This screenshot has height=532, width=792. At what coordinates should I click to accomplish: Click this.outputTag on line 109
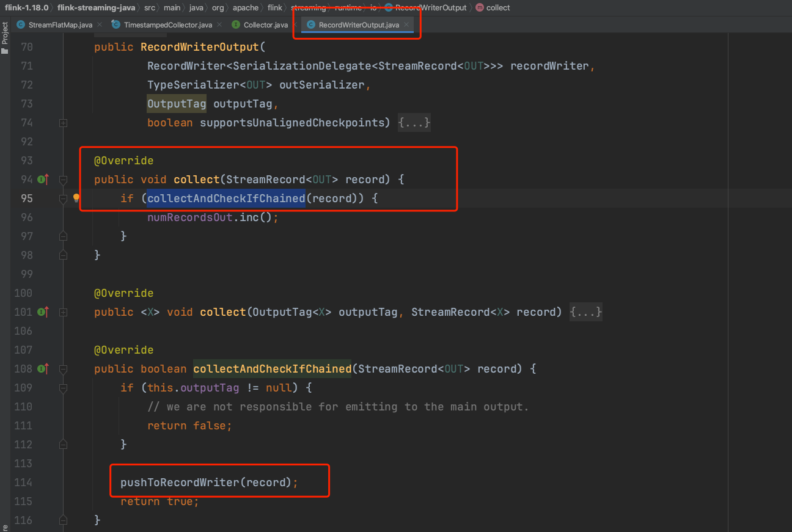click(193, 388)
